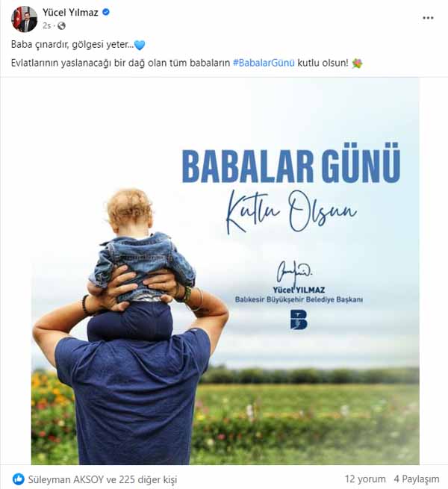Open the Babalar Günü post image
This screenshot has height=489, width=448.
[x=225, y=271]
